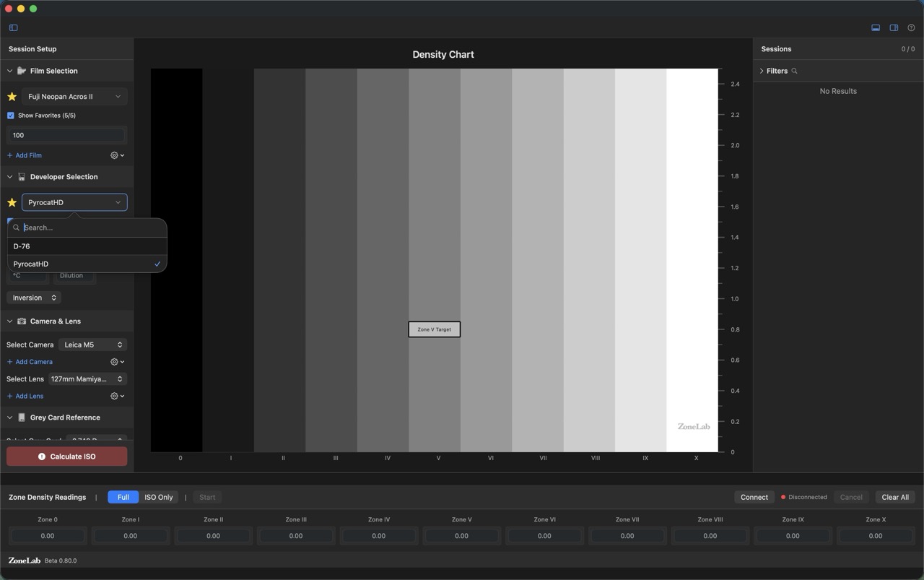The height and width of the screenshot is (580, 924).
Task: Click the Zone 0 density field
Action: point(48,536)
